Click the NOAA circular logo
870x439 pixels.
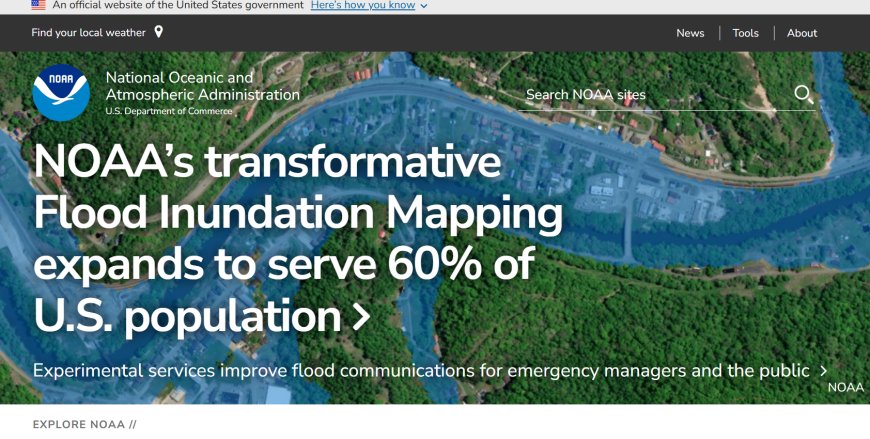pos(61,93)
